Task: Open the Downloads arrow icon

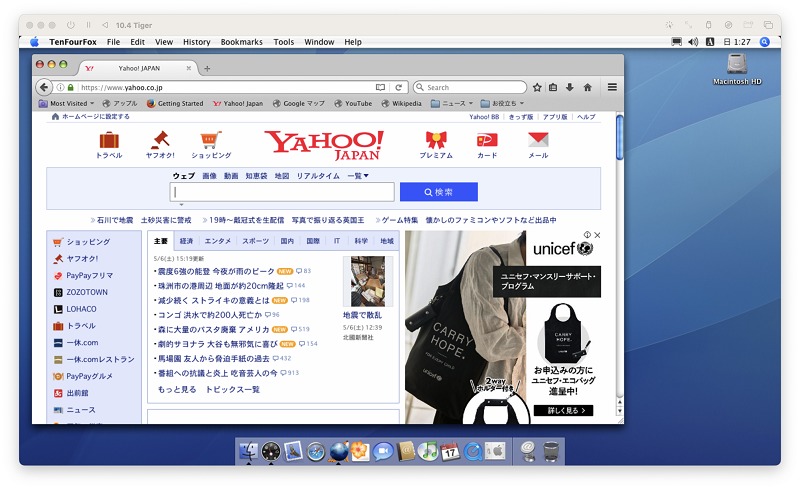Action: (570, 87)
